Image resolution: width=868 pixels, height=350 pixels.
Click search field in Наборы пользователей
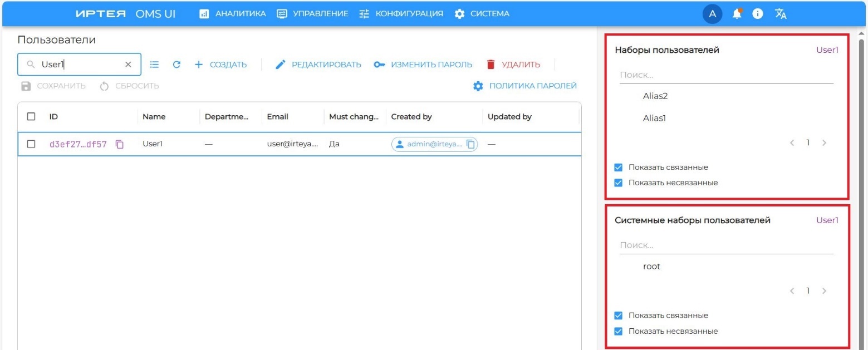(x=727, y=75)
